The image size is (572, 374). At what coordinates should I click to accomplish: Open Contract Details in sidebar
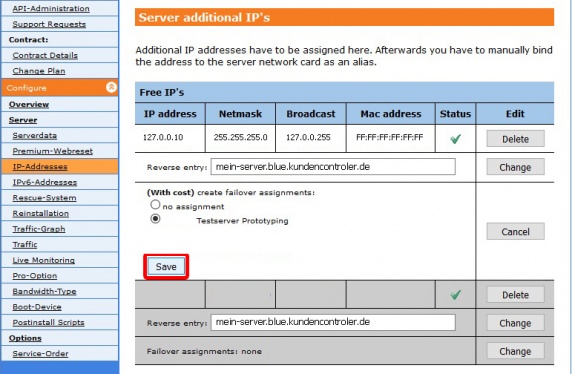point(45,55)
